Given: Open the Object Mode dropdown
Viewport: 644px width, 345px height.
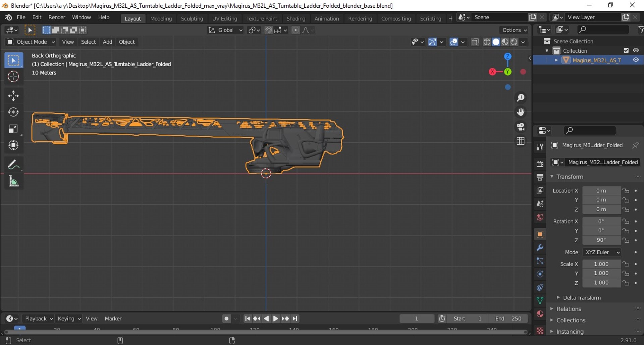Looking at the screenshot, I should 31,42.
